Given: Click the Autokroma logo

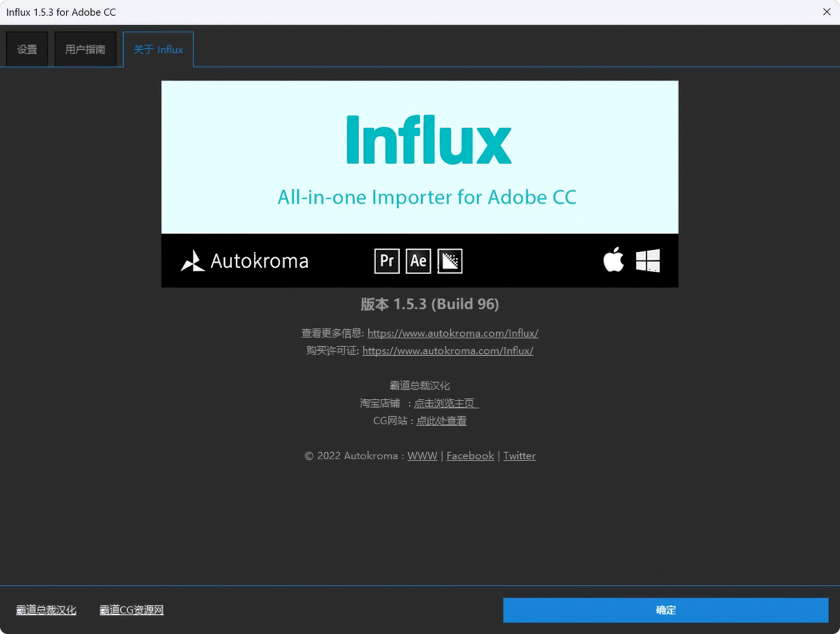Looking at the screenshot, I should (x=245, y=261).
